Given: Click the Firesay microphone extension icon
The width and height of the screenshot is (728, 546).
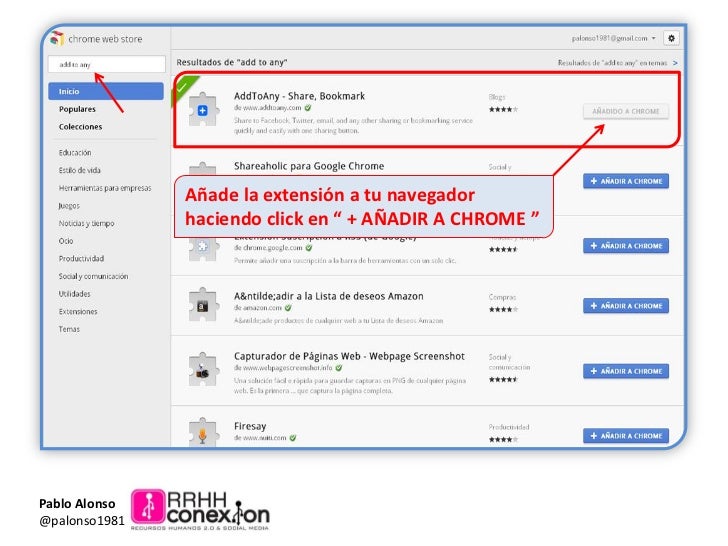Looking at the screenshot, I should click(x=203, y=432).
